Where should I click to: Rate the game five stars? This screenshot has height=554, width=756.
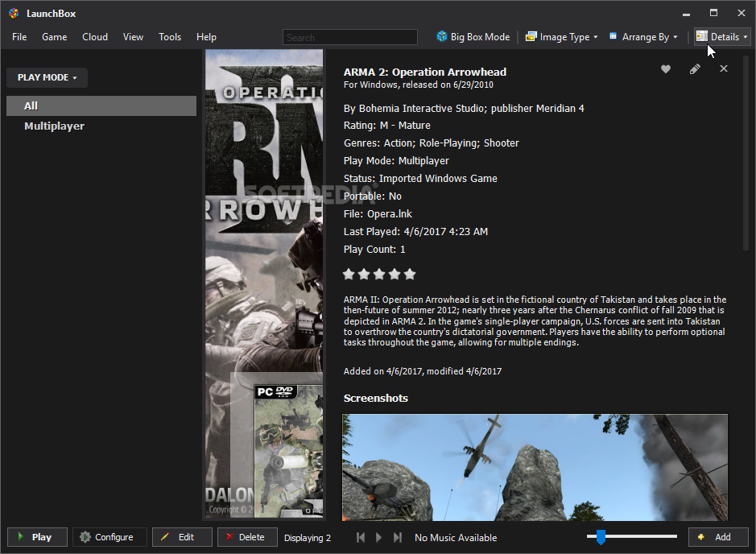point(410,275)
